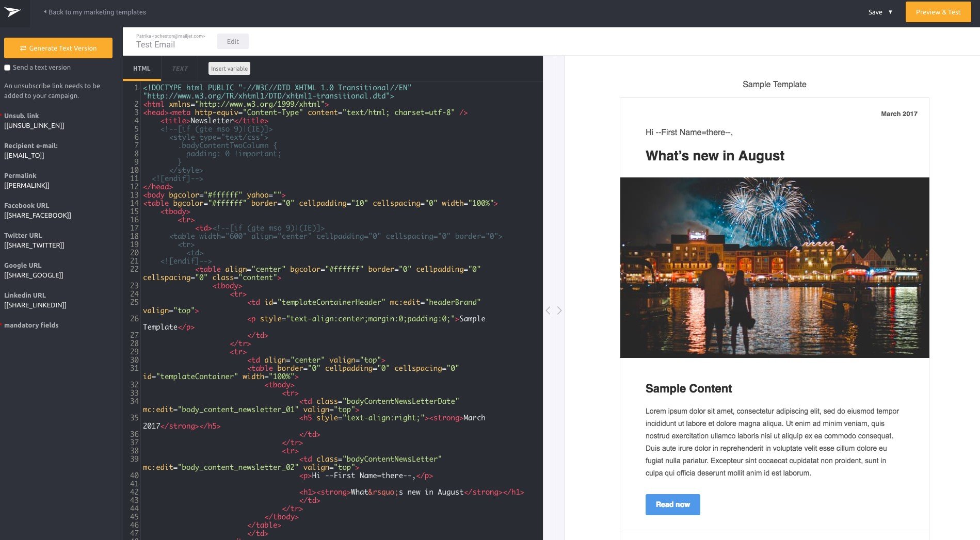Click the [[PERMALINK]] variable in sidebar
980x540 pixels.
[27, 186]
